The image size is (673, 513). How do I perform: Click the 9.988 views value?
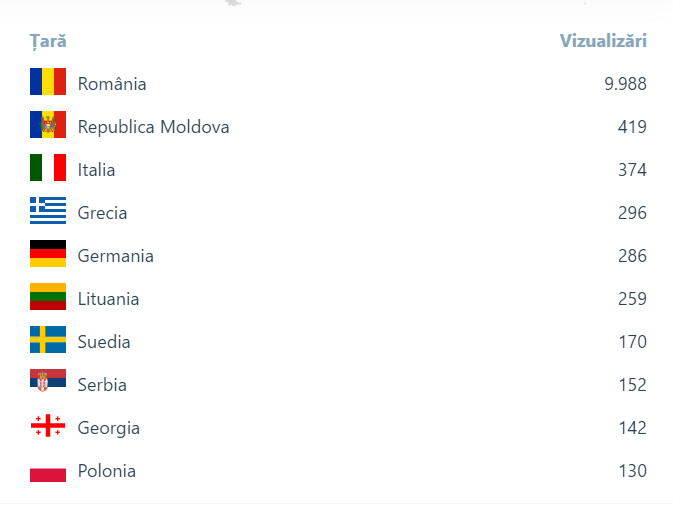tap(625, 84)
